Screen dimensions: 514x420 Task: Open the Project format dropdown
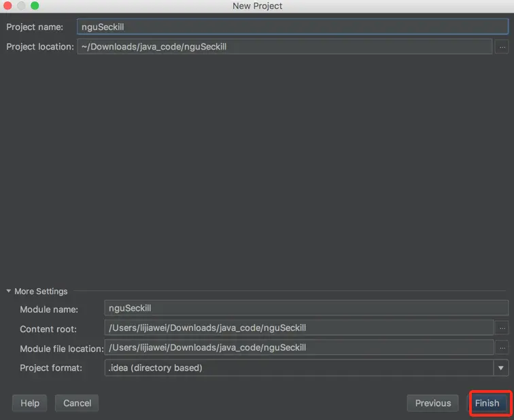tap(306, 368)
